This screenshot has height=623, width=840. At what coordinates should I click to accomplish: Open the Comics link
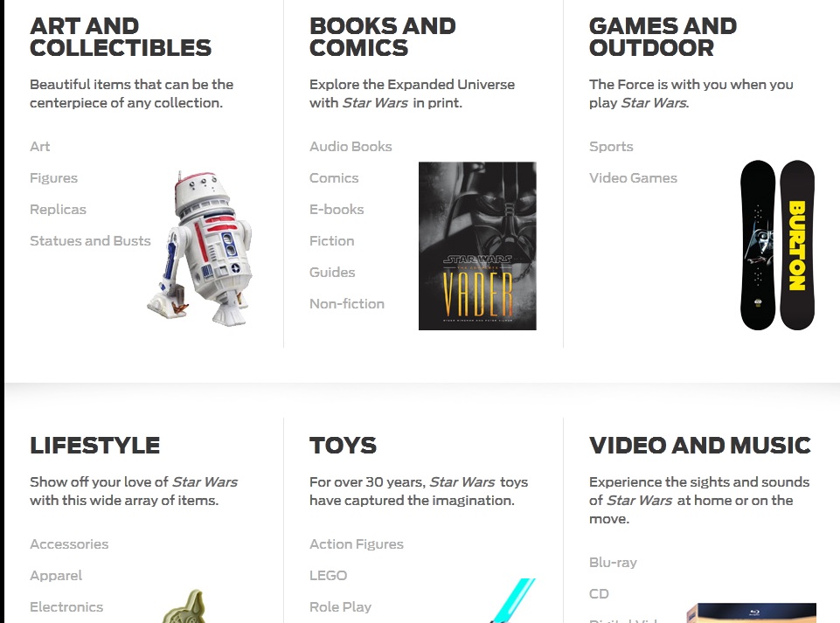click(x=334, y=178)
